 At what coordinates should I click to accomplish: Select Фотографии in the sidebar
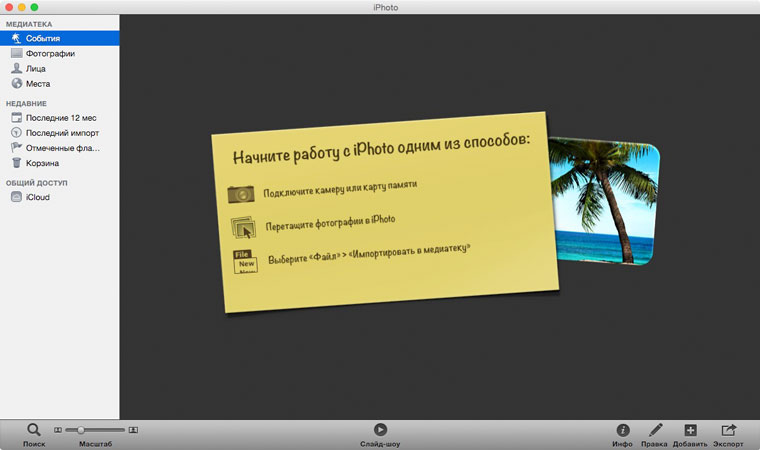pos(50,53)
